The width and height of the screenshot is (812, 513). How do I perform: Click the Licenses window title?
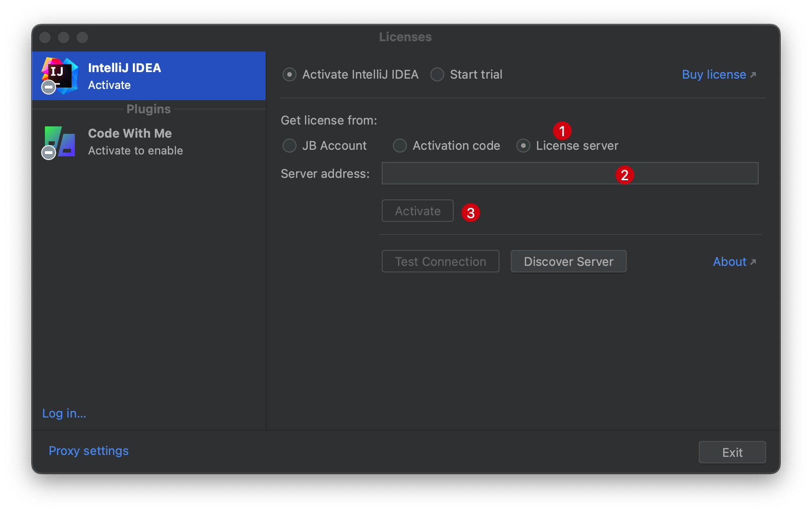(406, 37)
